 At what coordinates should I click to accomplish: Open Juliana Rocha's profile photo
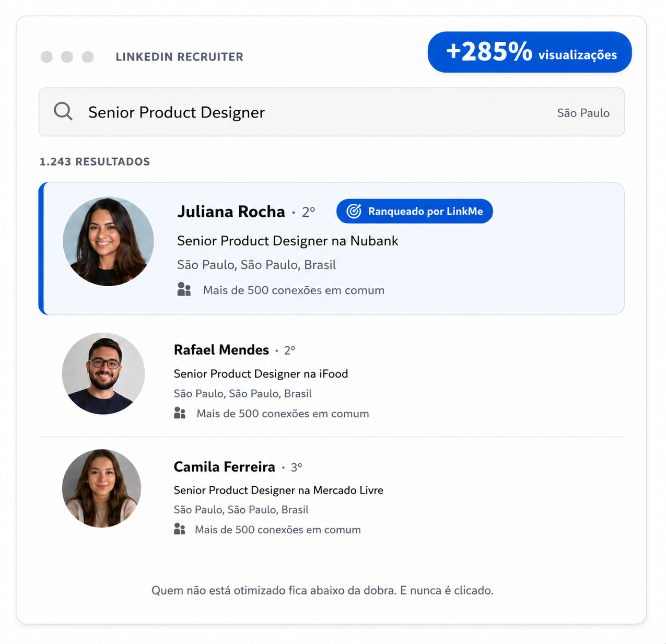point(108,241)
